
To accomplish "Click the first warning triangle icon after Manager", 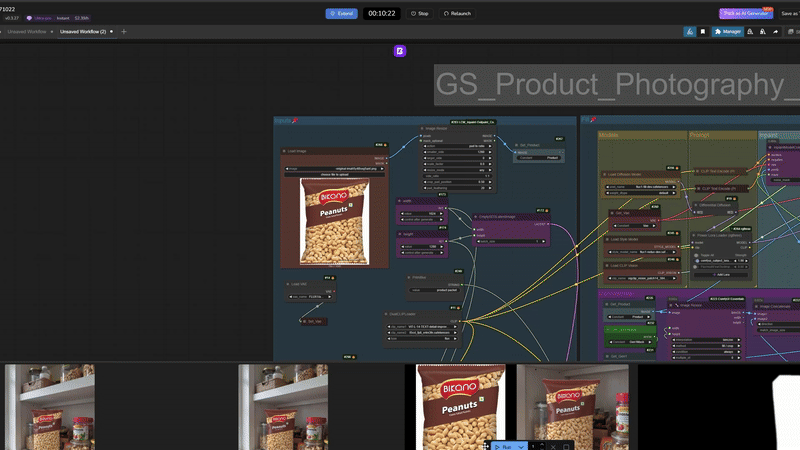I will point(750,32).
